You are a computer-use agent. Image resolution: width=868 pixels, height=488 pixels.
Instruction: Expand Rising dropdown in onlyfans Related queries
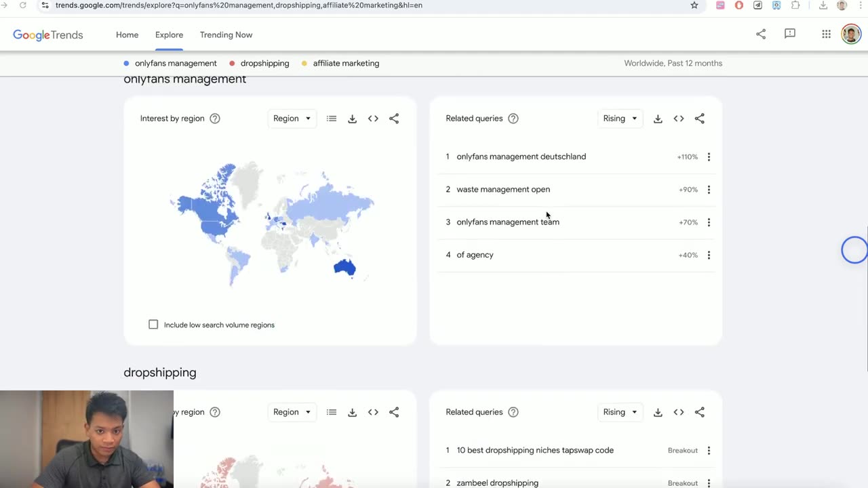(x=620, y=119)
